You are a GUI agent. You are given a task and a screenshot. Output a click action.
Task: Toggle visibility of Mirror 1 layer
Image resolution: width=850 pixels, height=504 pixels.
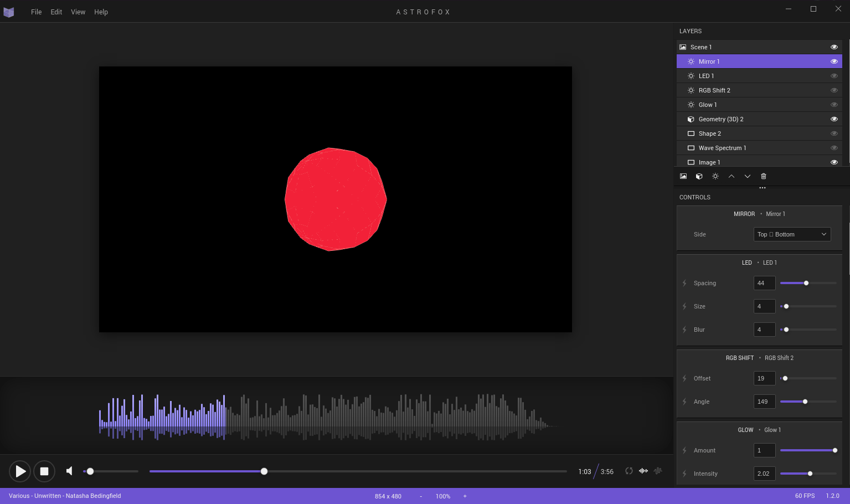(x=834, y=61)
